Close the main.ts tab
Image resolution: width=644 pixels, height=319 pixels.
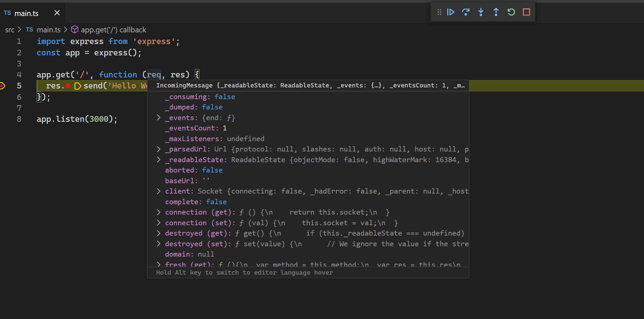57,13
